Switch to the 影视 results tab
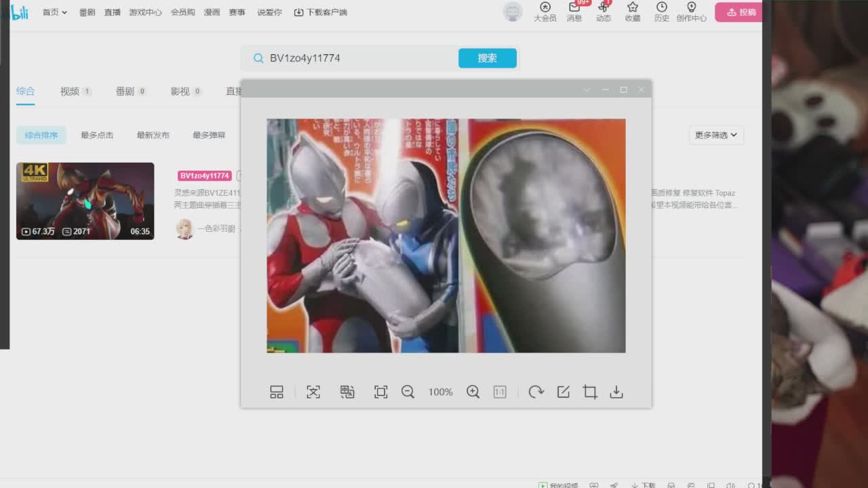 click(186, 91)
